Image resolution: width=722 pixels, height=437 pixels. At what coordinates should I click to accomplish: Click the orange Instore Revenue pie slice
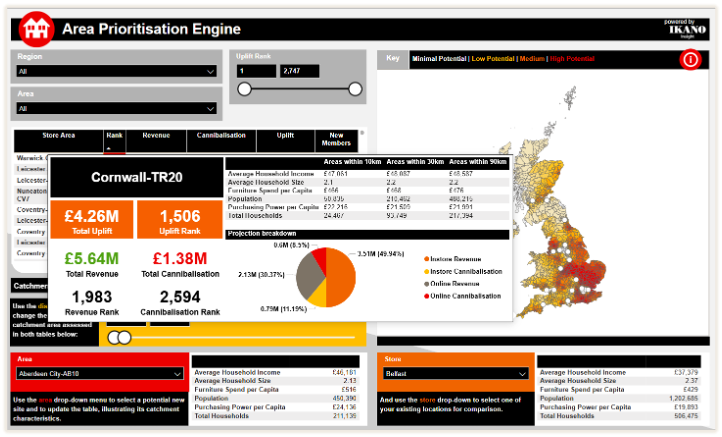[343, 277]
